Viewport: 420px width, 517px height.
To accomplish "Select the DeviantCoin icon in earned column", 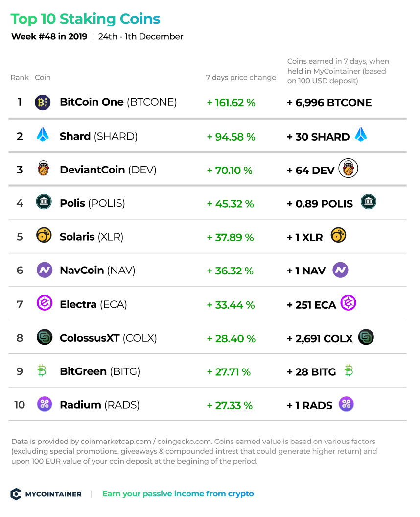I will (348, 168).
